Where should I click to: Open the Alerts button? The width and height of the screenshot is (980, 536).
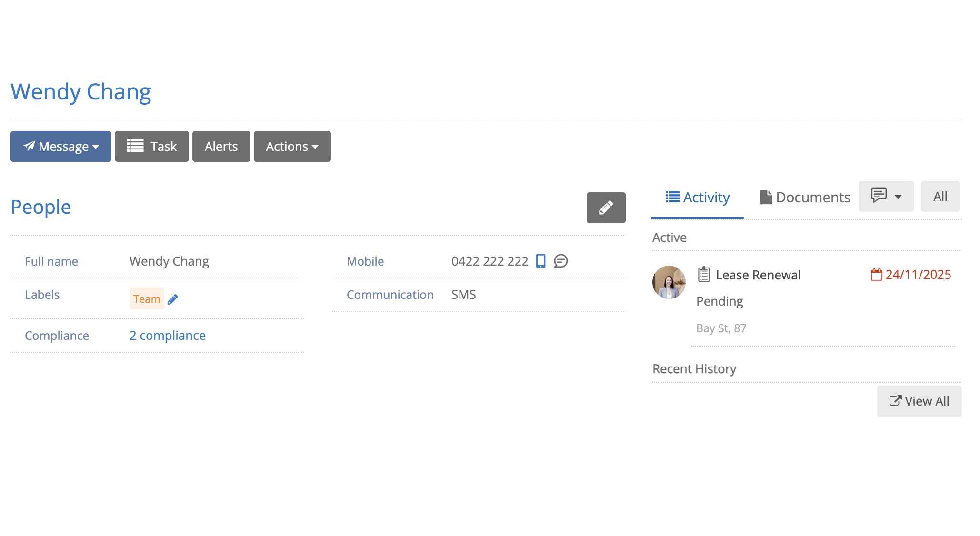pyautogui.click(x=221, y=146)
